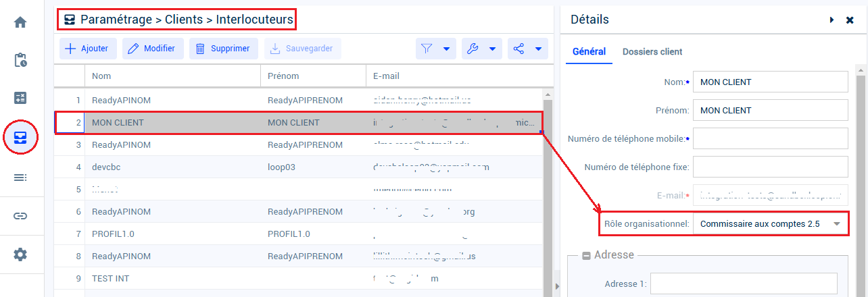
Task: Click the share icon
Action: pos(519,49)
